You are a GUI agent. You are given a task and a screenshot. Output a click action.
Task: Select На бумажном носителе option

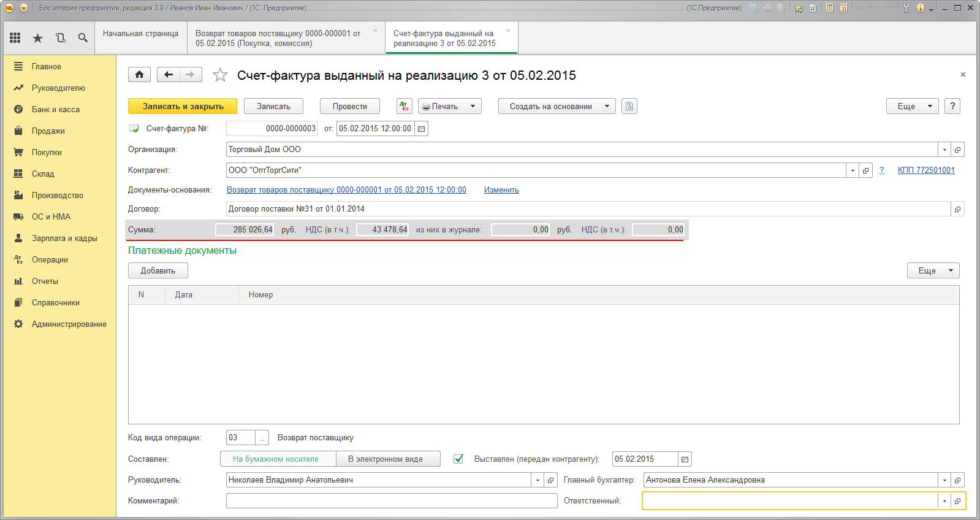click(278, 459)
